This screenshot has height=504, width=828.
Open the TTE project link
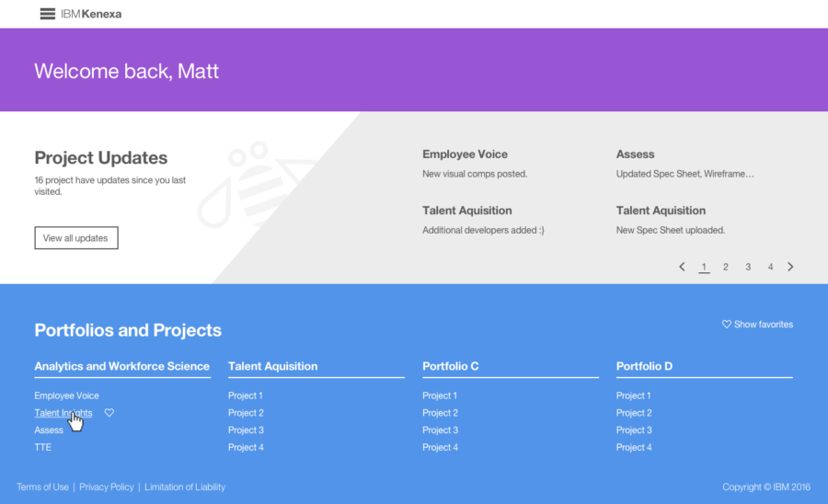(43, 448)
